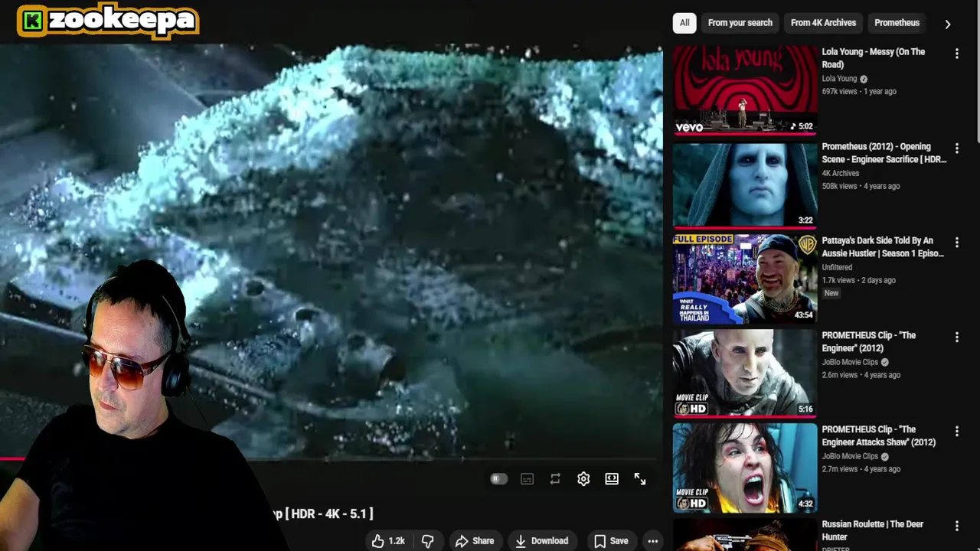Save the video to a playlist
Viewport: 980px width, 551px height.
(612, 541)
